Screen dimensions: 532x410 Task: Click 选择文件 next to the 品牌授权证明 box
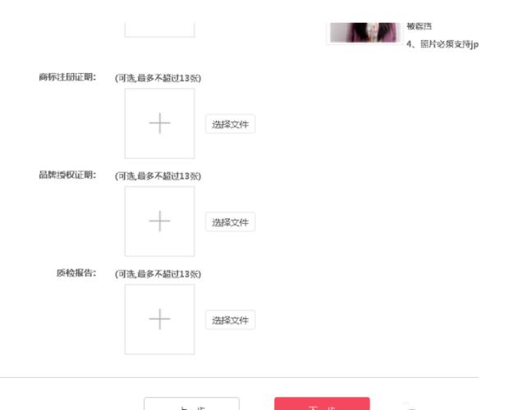230,222
